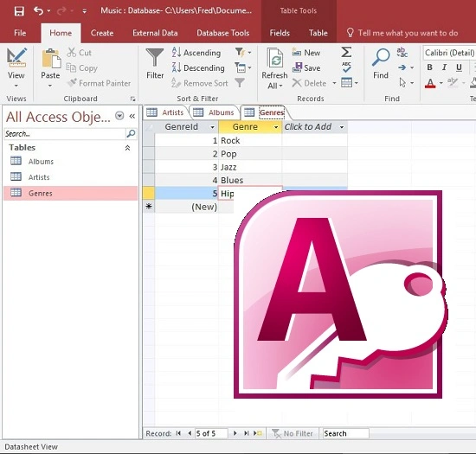Collapse navigation pane with double chevron

pos(132,116)
